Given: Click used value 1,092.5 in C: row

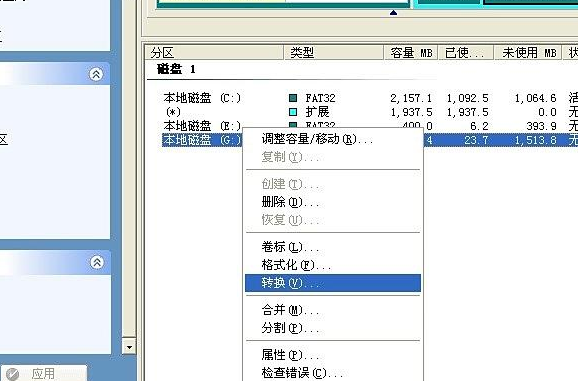Looking at the screenshot, I should pos(467,98).
